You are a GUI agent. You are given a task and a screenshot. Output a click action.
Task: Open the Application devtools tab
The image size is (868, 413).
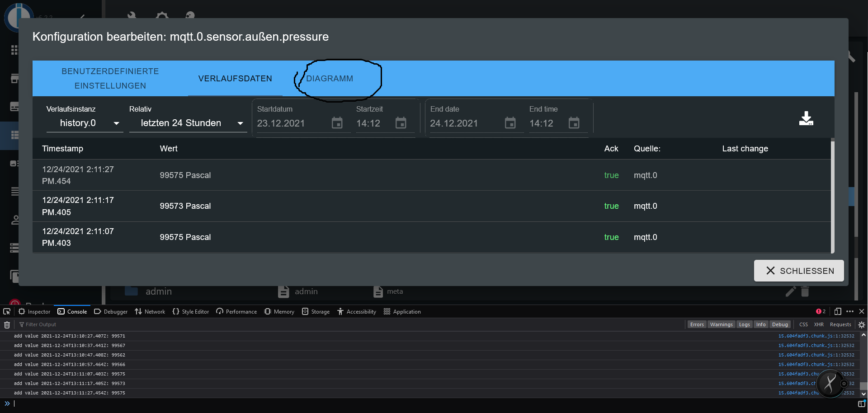402,311
